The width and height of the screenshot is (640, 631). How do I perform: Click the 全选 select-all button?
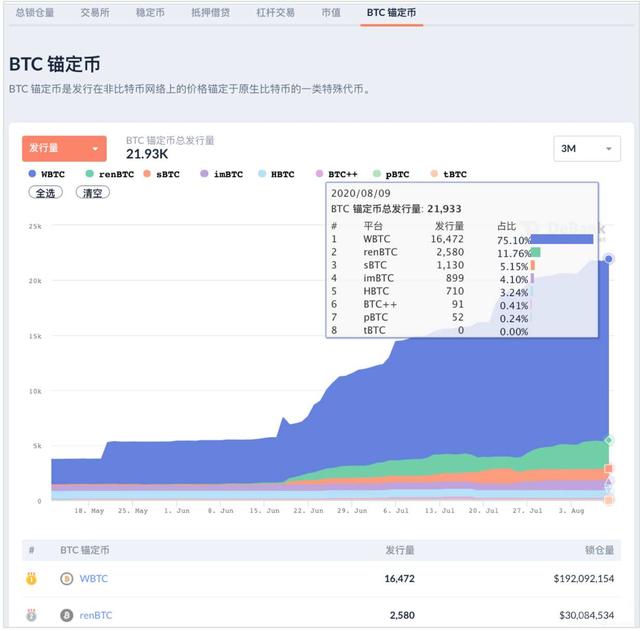point(46,193)
